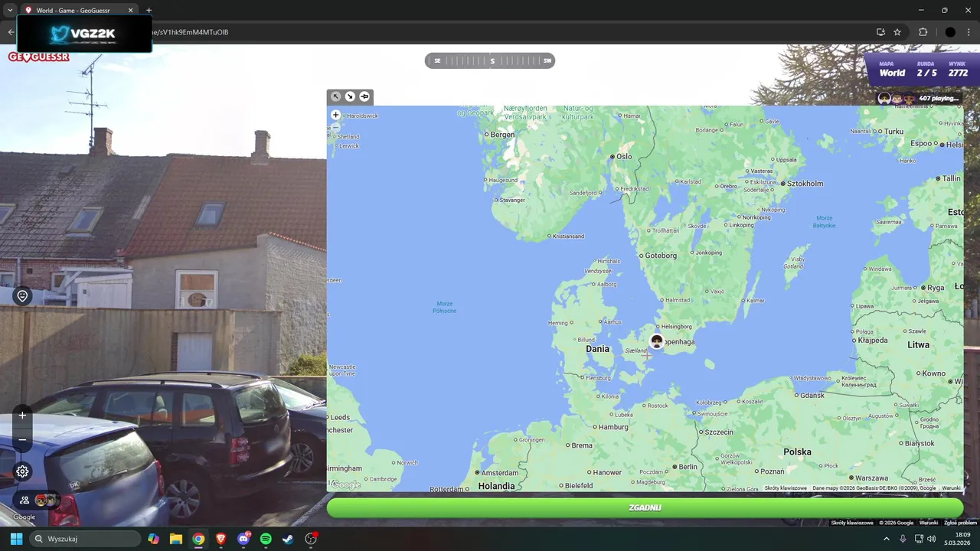Click the Sztokholm label on the map
The width and height of the screenshot is (980, 551).
(x=805, y=184)
